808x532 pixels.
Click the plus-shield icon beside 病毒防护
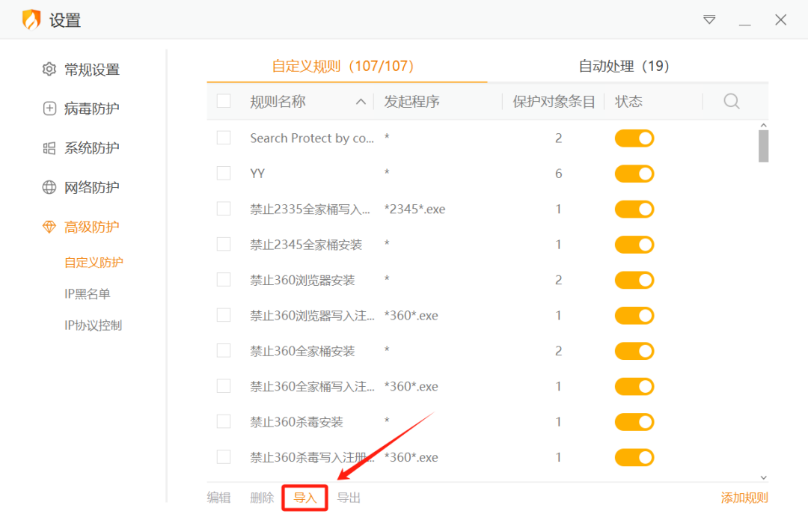point(49,108)
